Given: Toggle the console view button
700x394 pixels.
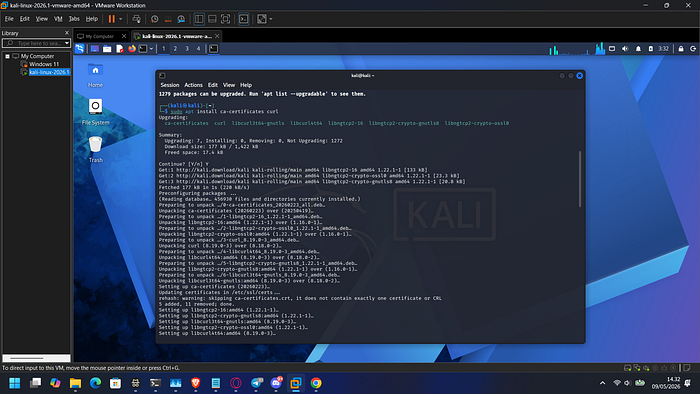Looking at the screenshot, I should point(243,19).
